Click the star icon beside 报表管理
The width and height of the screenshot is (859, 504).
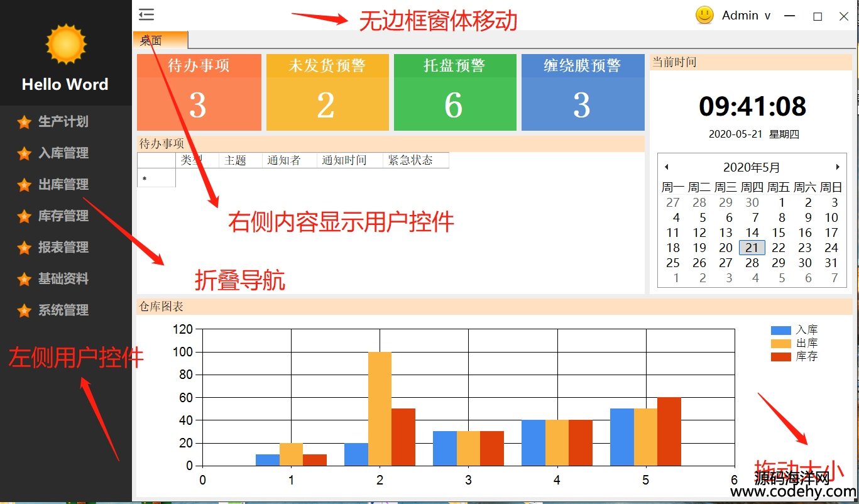25,248
